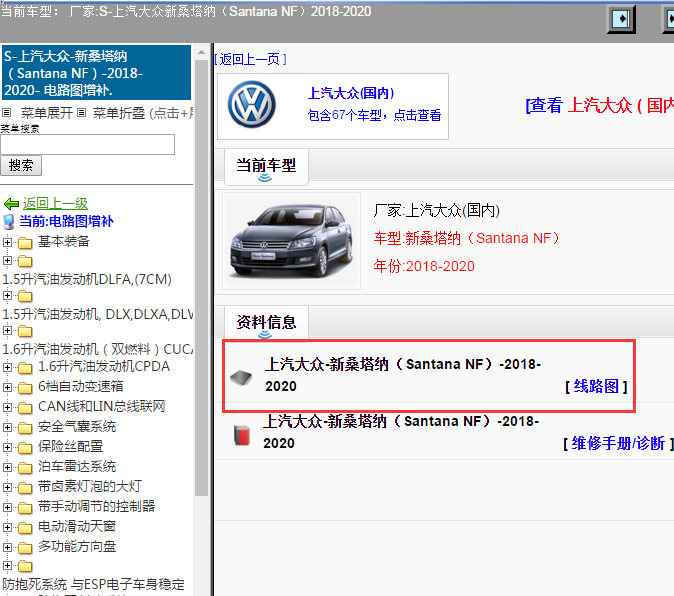
Task: Click the 菜单搜索 text input field
Action: pos(88,144)
